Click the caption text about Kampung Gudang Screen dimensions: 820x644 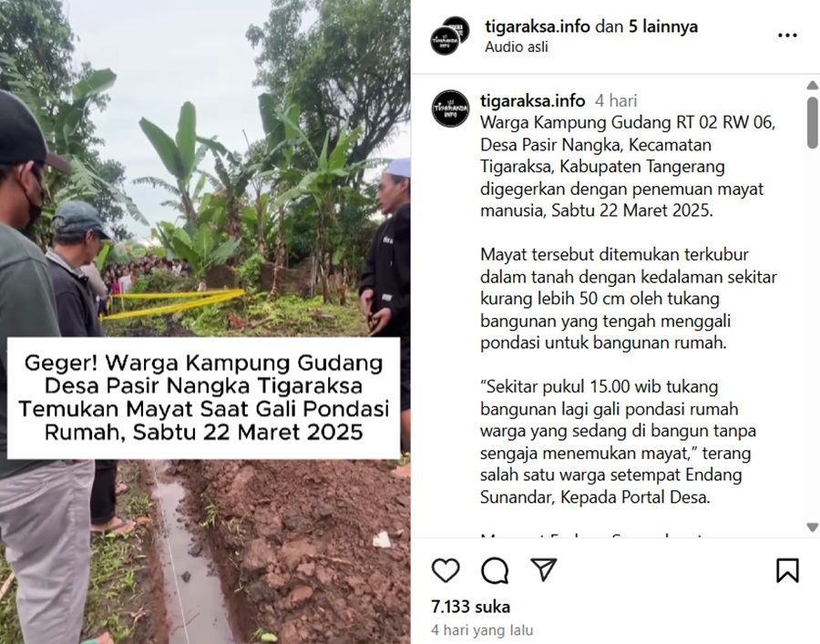click(x=628, y=166)
